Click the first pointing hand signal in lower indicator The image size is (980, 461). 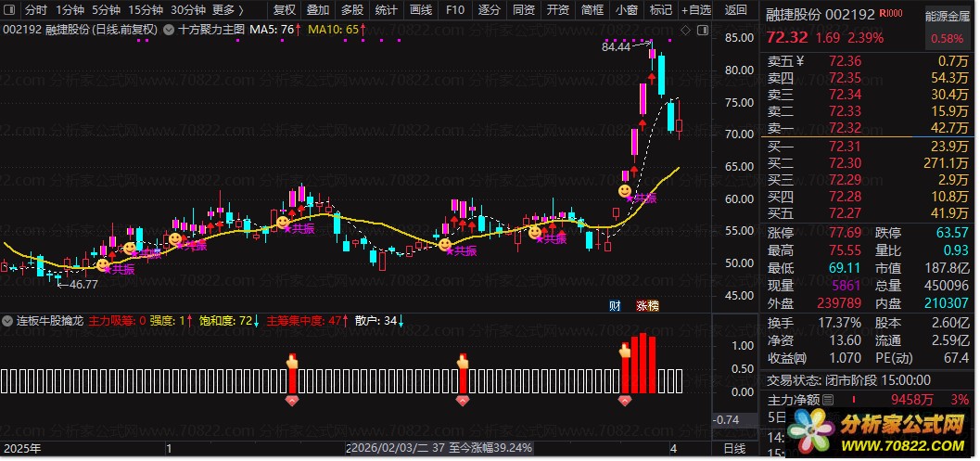[x=293, y=360]
